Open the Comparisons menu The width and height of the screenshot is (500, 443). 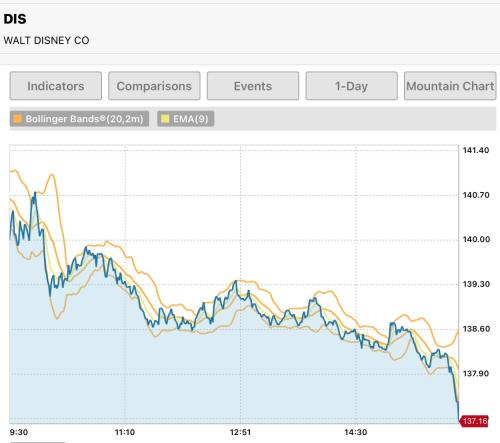(x=154, y=86)
